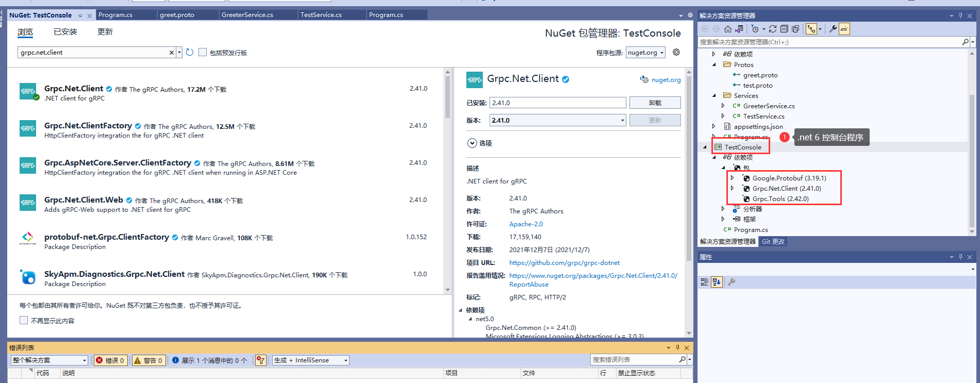Open properties with the wrench icon in Solution Explorer
The width and height of the screenshot is (980, 383).
click(833, 29)
